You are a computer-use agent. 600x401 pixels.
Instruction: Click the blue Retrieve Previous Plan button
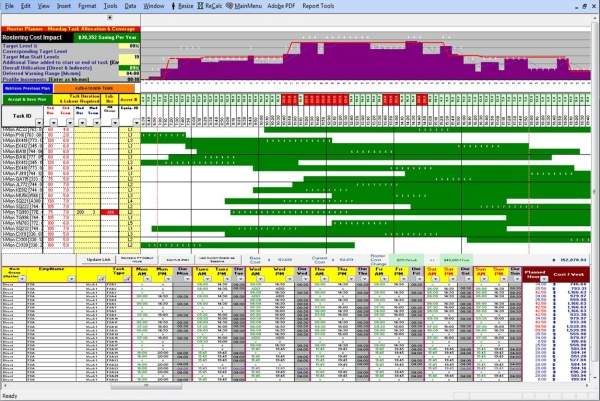29,89
